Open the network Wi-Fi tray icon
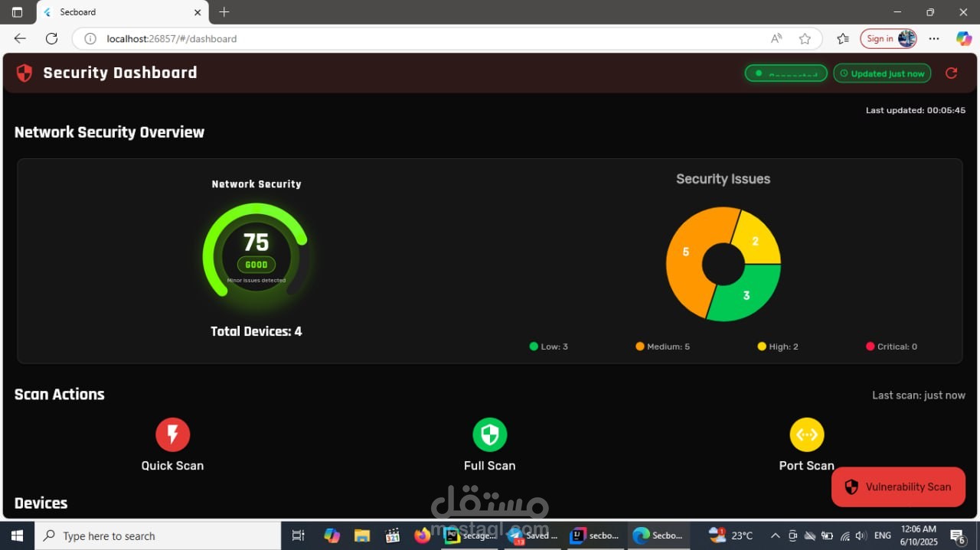 click(844, 535)
